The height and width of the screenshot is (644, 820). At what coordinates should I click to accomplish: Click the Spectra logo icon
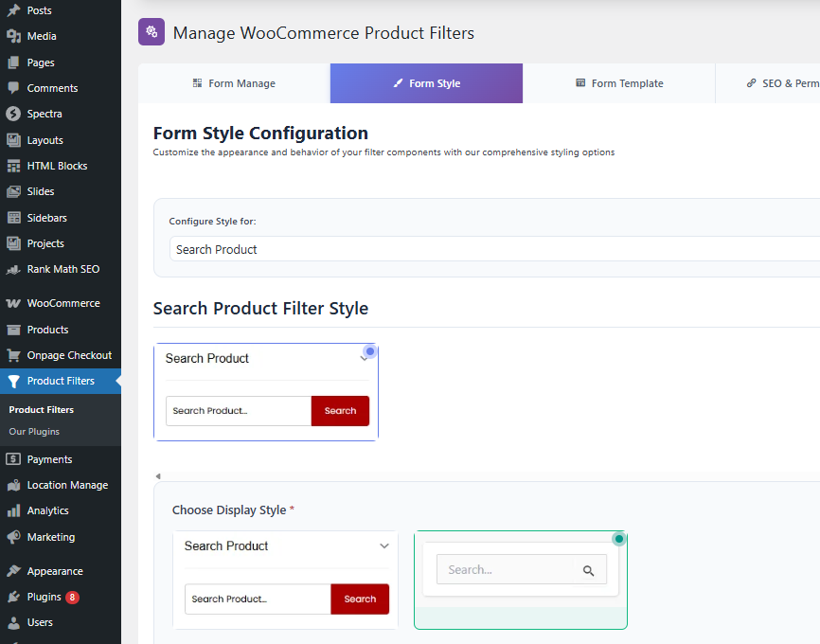coord(13,114)
